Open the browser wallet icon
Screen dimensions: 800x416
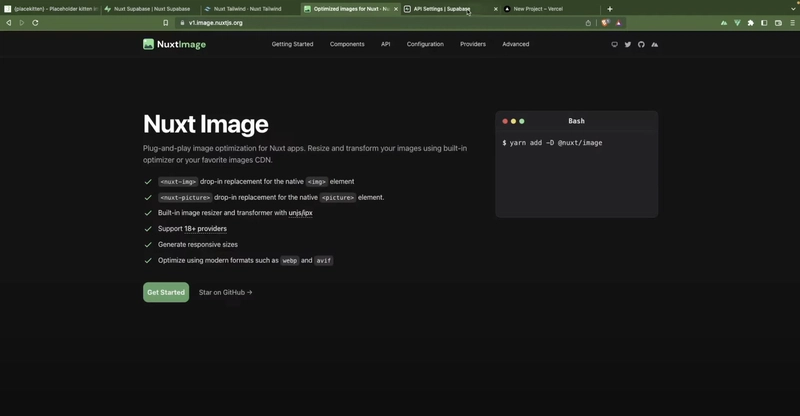[778, 22]
